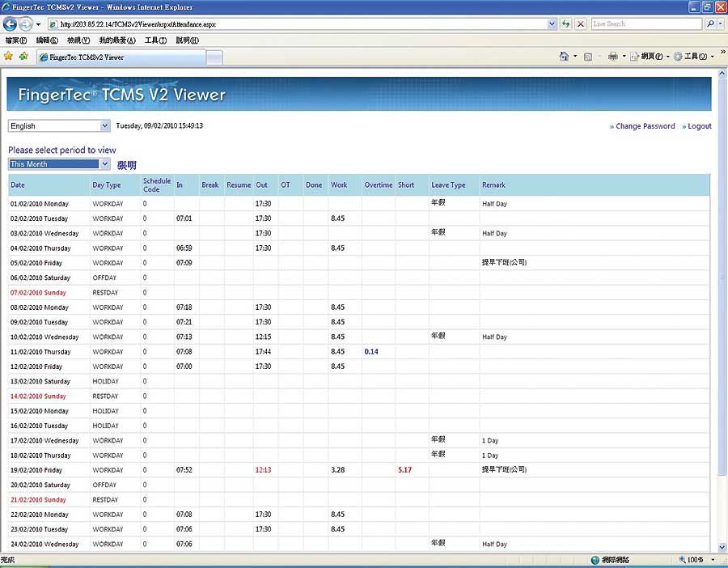The image size is (728, 568).
Task: Open the This Month period dropdown
Action: (x=59, y=164)
